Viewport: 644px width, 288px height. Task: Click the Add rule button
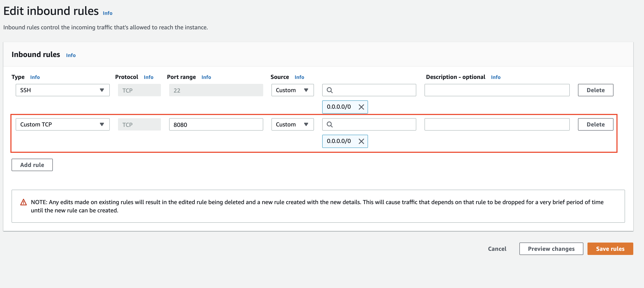32,165
